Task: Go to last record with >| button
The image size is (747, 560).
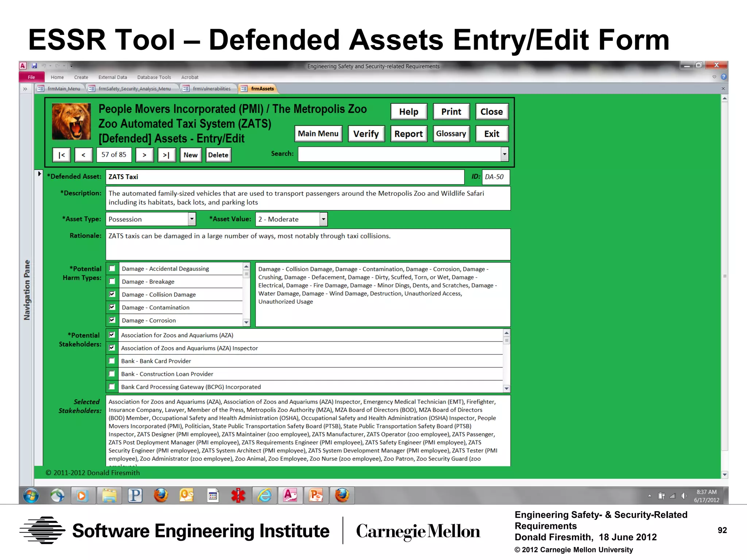Action: pyautogui.click(x=166, y=155)
